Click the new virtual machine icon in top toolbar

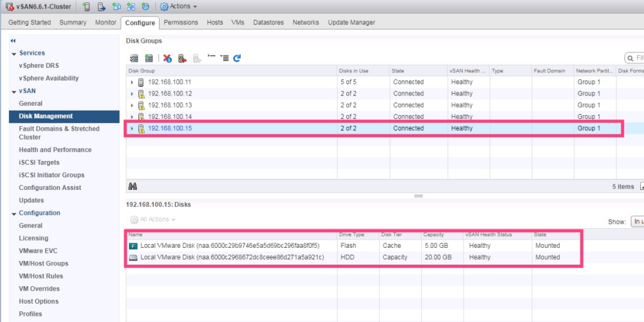pyautogui.click(x=116, y=6)
